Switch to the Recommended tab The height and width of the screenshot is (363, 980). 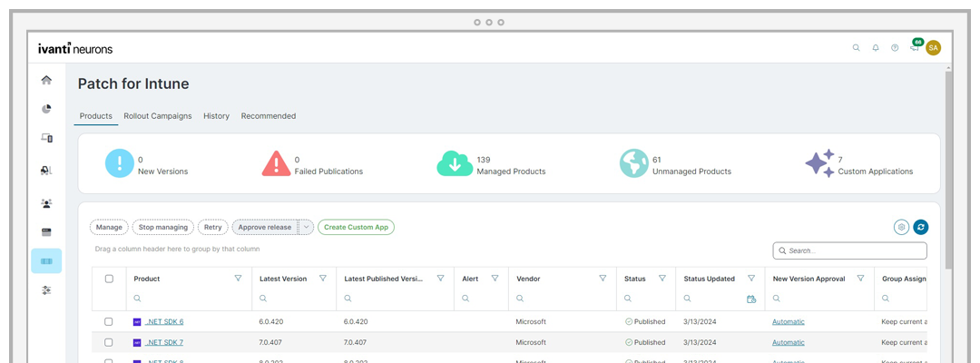pyautogui.click(x=268, y=116)
